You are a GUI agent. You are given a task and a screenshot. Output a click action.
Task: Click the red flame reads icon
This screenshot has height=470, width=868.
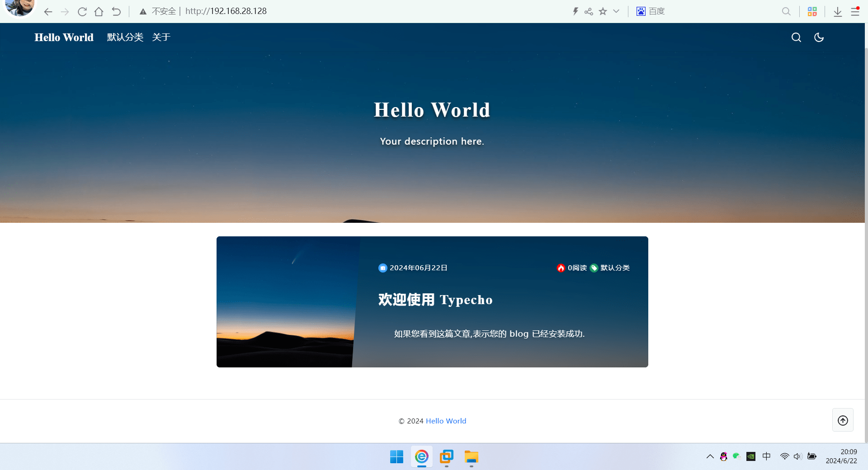(x=561, y=268)
